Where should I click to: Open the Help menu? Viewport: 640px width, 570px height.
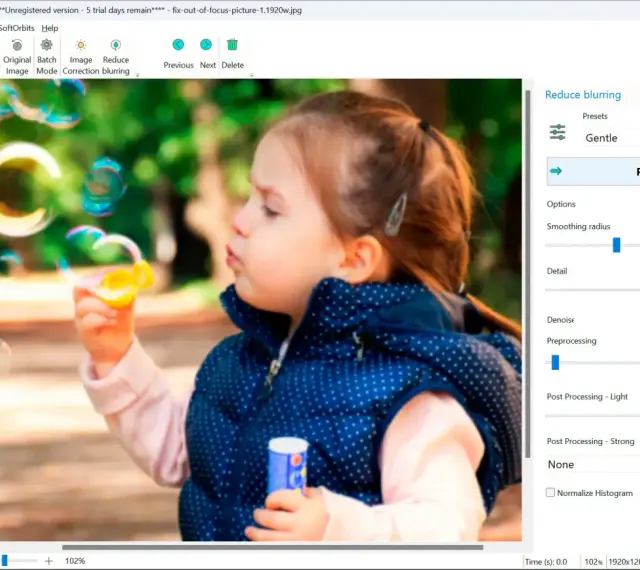coord(50,28)
